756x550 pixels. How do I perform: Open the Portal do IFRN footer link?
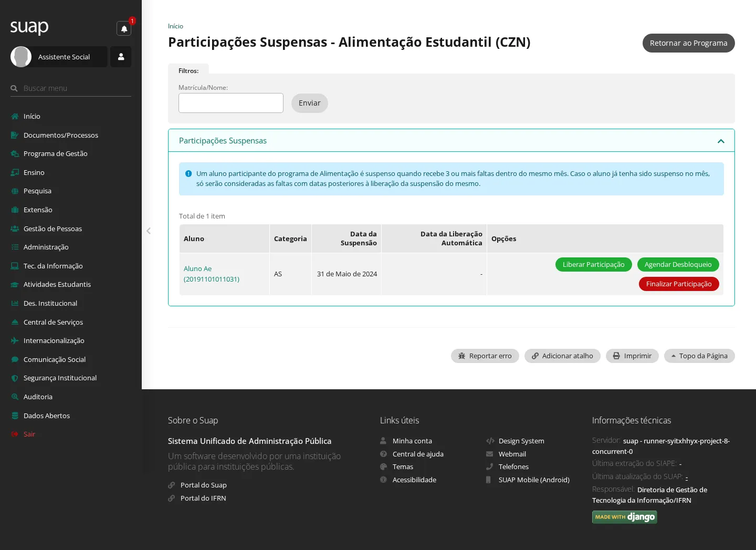203,498
